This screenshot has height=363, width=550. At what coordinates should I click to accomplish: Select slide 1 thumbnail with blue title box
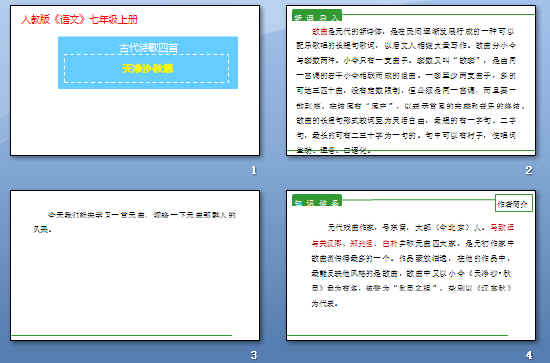[x=135, y=80]
